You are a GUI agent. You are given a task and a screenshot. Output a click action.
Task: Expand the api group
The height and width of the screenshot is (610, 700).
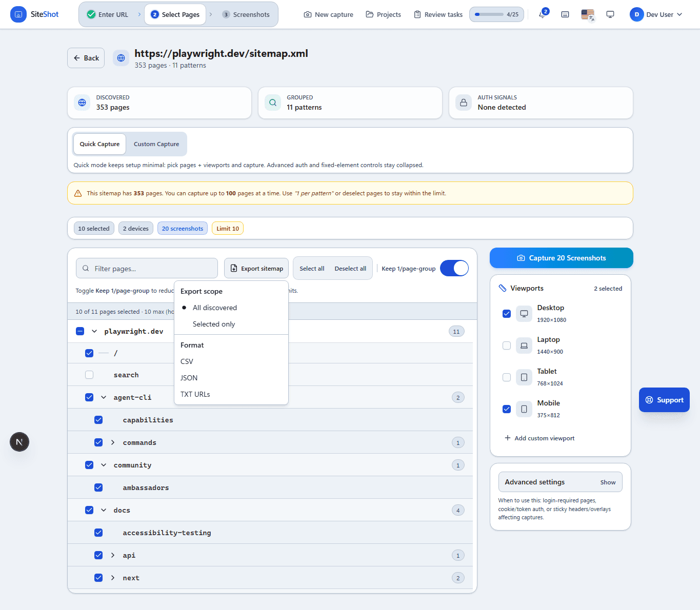click(113, 555)
